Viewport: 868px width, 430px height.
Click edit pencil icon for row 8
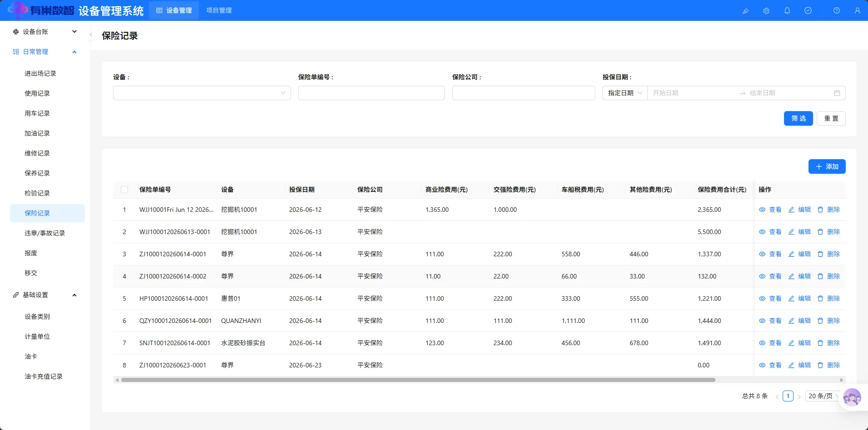(x=791, y=365)
